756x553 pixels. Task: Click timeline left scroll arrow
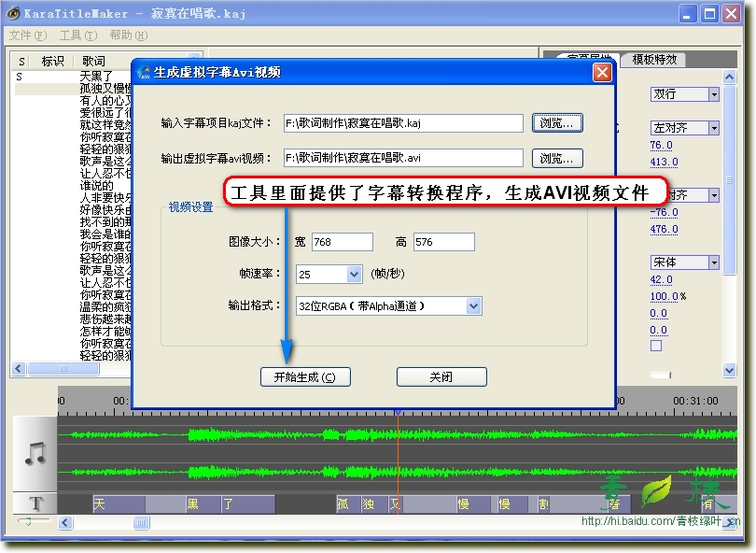pos(65,522)
